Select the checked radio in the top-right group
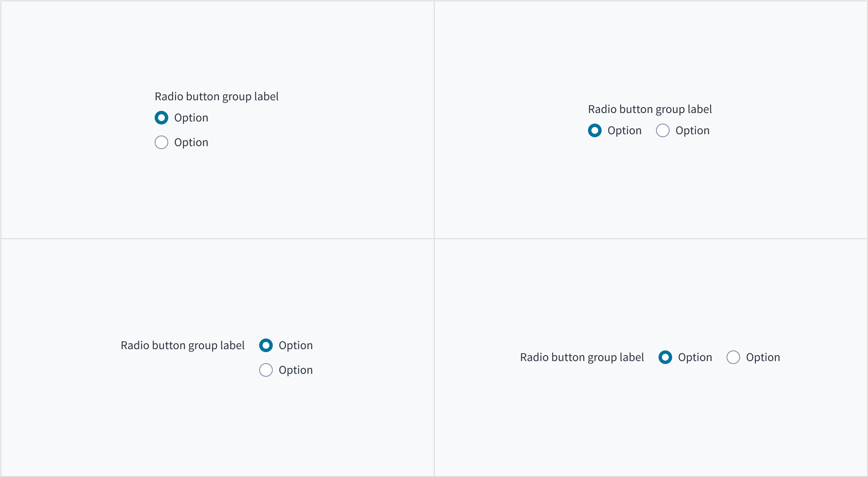This screenshot has height=477, width=868. click(x=595, y=130)
